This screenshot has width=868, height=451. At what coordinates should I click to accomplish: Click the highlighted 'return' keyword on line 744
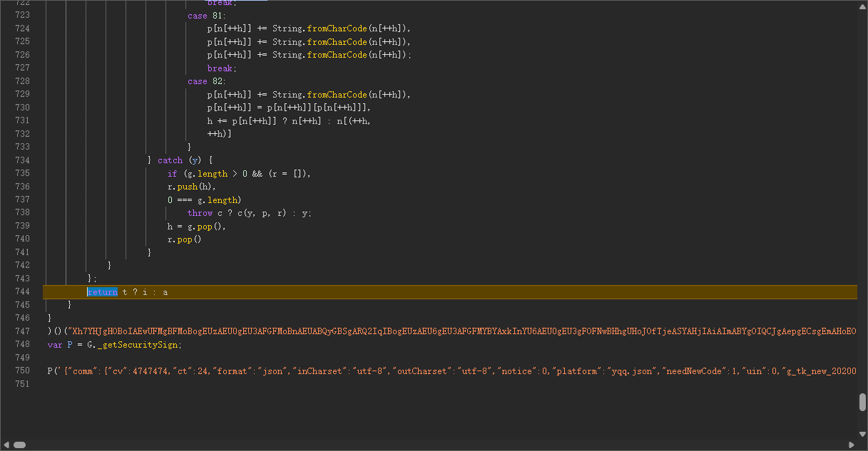[102, 291]
